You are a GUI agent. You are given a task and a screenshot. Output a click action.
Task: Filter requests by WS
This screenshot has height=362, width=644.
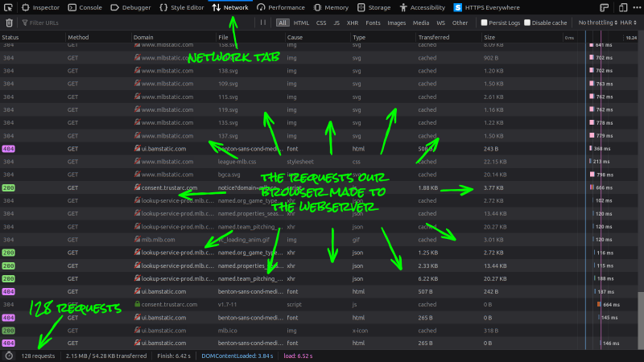(440, 23)
